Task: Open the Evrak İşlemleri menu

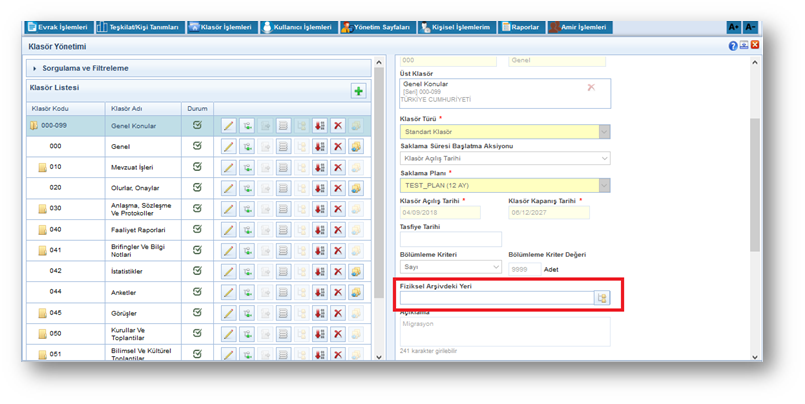Action: [58, 27]
